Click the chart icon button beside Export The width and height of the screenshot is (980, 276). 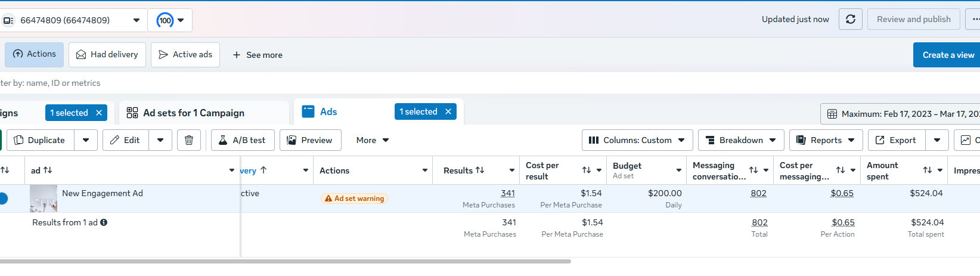[x=967, y=140]
